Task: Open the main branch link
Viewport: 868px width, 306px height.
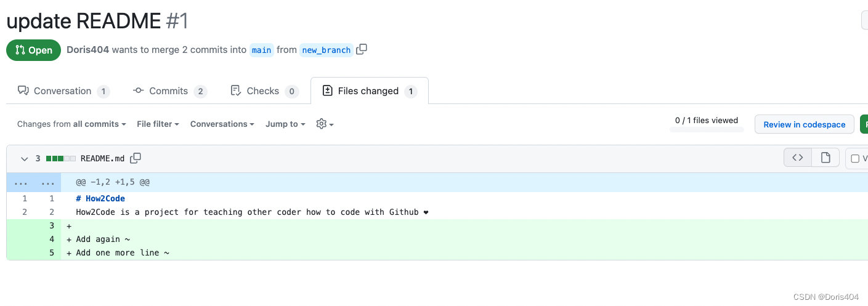Action: pos(261,50)
